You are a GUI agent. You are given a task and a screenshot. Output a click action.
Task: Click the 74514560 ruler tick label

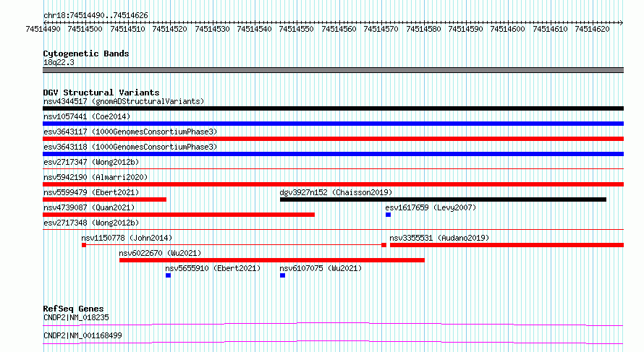tap(339, 29)
